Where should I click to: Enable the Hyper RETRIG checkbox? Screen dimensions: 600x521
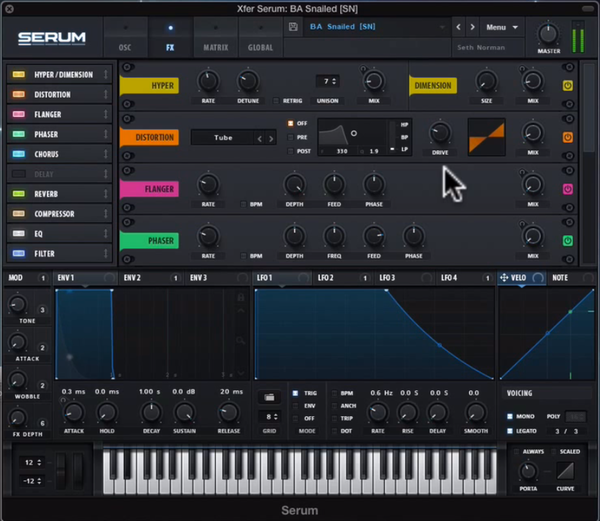click(276, 101)
